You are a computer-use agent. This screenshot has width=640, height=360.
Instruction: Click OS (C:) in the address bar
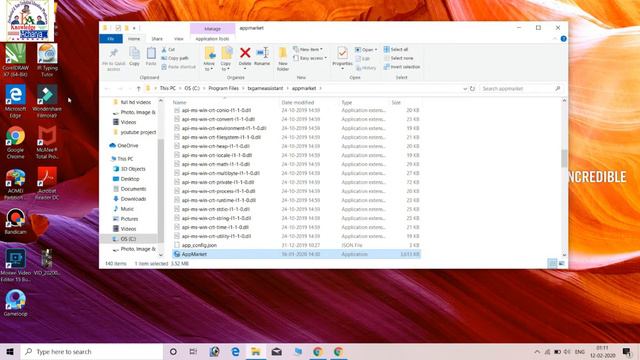pyautogui.click(x=192, y=89)
